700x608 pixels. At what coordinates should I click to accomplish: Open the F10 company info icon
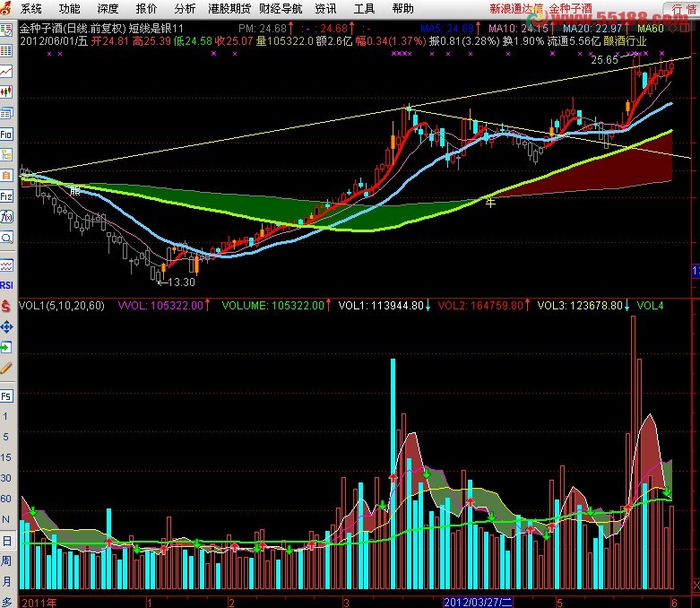click(6, 134)
